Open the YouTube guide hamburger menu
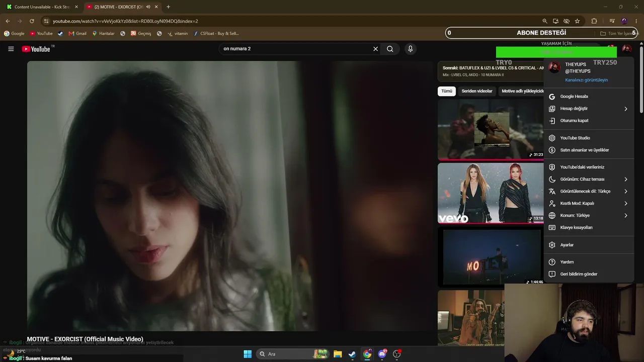 11,49
